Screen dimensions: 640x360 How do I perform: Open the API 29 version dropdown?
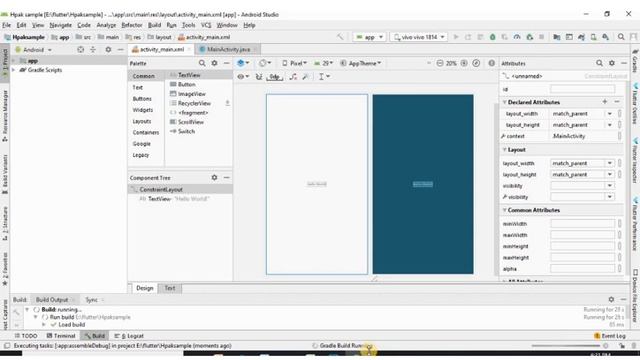[324, 63]
